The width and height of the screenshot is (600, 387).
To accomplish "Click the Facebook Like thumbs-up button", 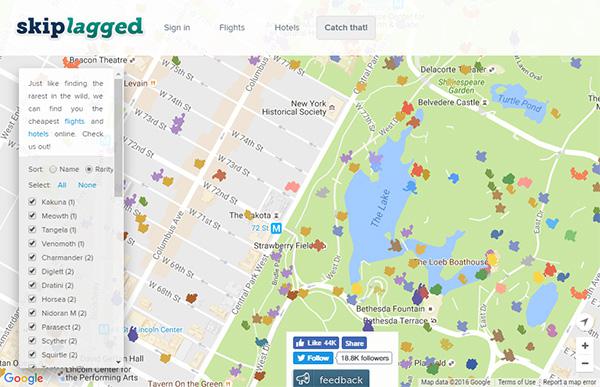I will pyautogui.click(x=316, y=343).
